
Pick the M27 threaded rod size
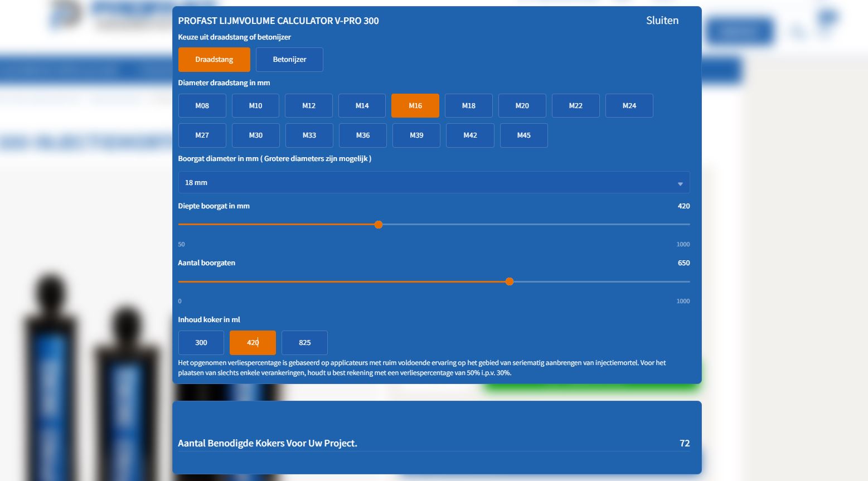click(x=202, y=135)
